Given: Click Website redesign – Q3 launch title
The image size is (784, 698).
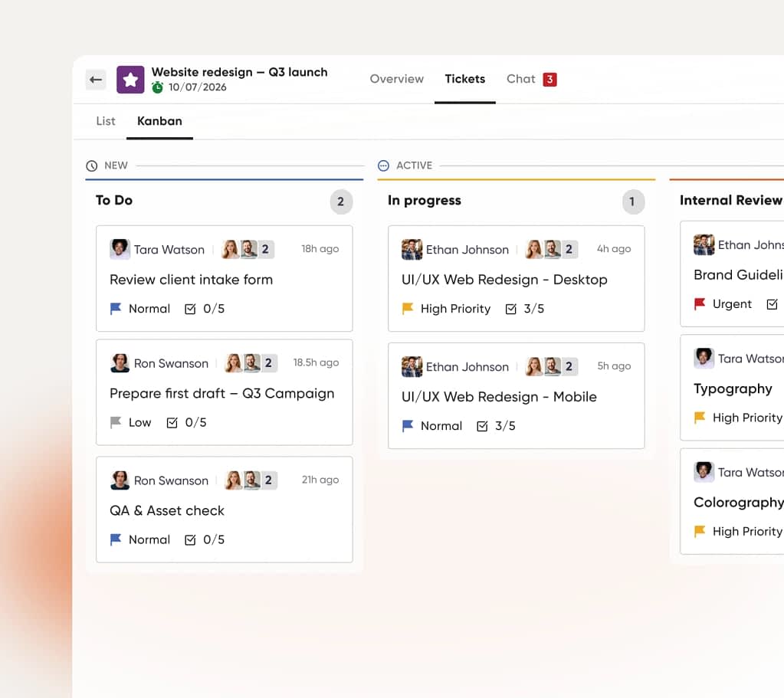Looking at the screenshot, I should 240,72.
